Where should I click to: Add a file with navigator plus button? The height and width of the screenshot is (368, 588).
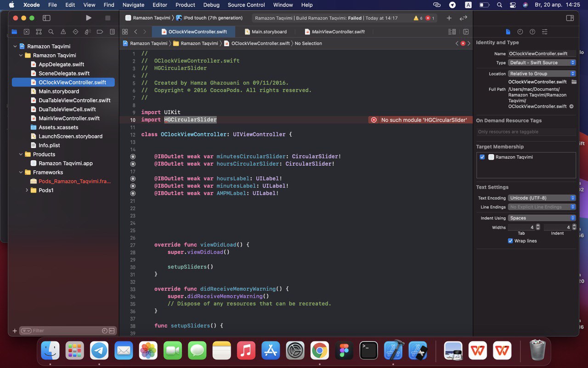[x=15, y=330]
